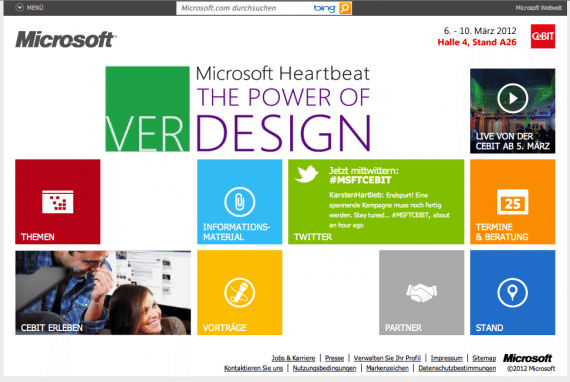
Task: Focus the Microsoft.com durchsuchen search field
Action: click(245, 8)
